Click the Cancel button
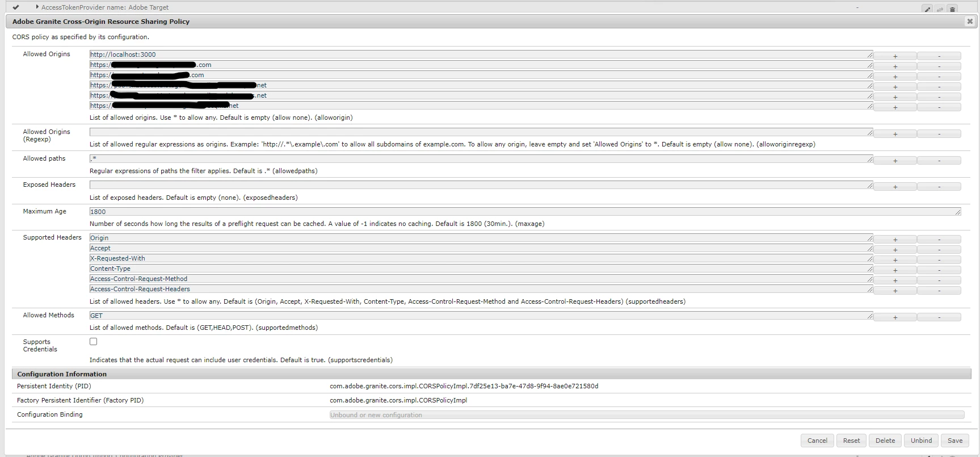 pyautogui.click(x=817, y=441)
